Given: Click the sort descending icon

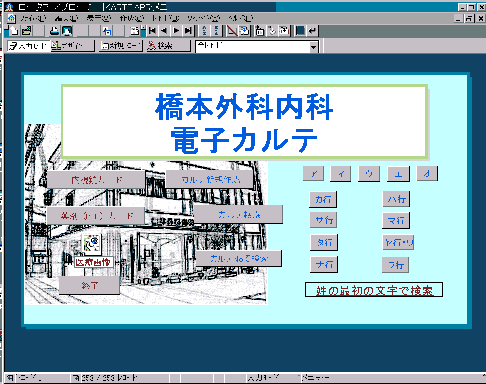Looking at the screenshot, I should pos(217,31).
